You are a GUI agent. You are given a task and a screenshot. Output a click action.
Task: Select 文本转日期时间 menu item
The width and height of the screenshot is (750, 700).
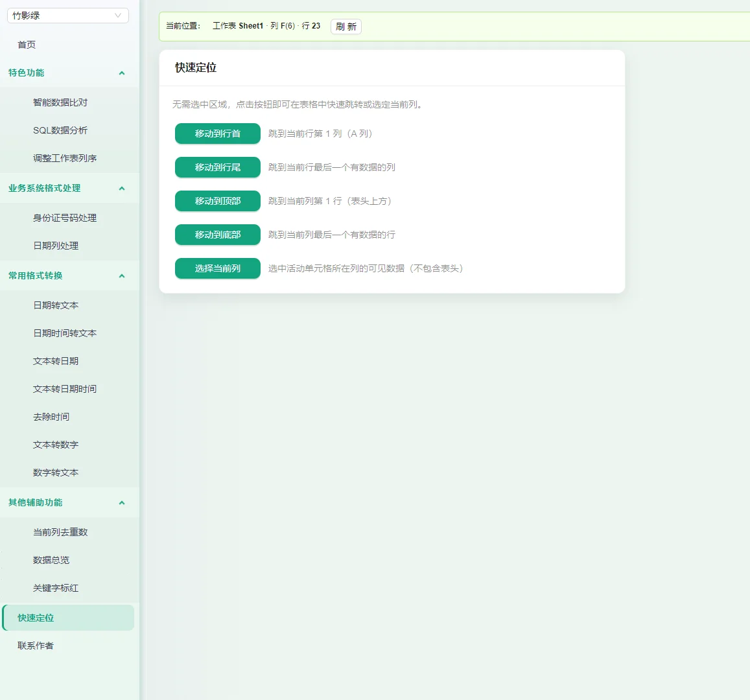65,389
